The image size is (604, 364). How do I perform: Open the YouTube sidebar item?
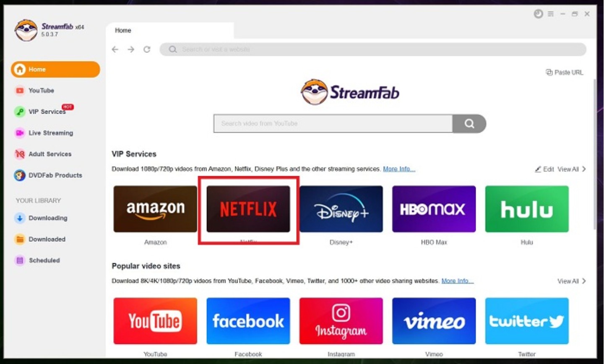click(x=41, y=91)
